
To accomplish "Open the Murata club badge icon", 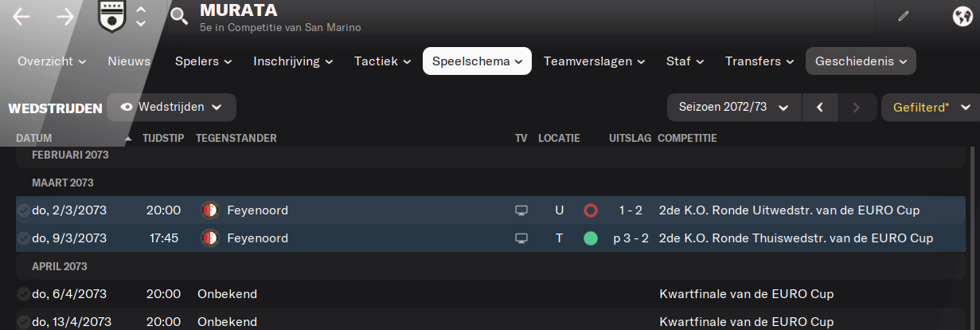I will (x=111, y=16).
